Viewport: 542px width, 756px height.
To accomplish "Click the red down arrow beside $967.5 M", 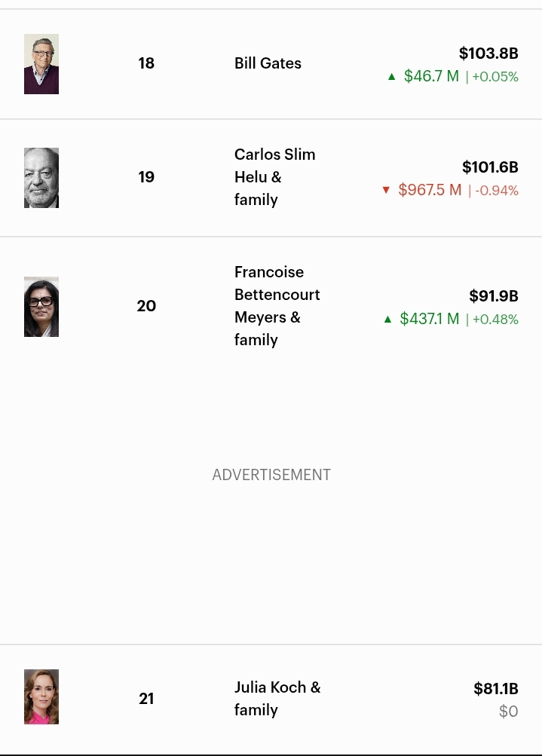I will click(x=386, y=190).
